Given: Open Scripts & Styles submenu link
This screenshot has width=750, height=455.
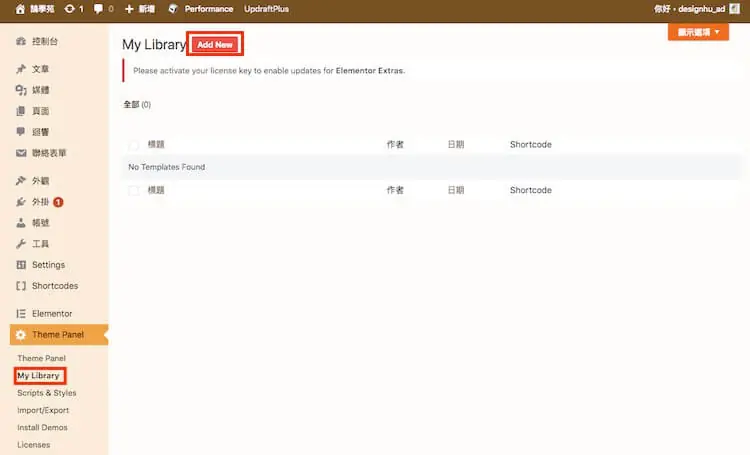Looking at the screenshot, I should [x=47, y=393].
